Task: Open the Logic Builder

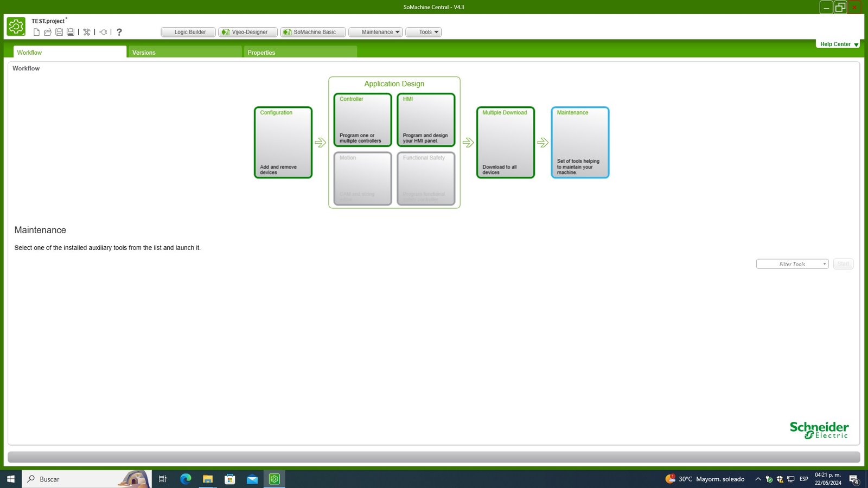Action: point(188,32)
